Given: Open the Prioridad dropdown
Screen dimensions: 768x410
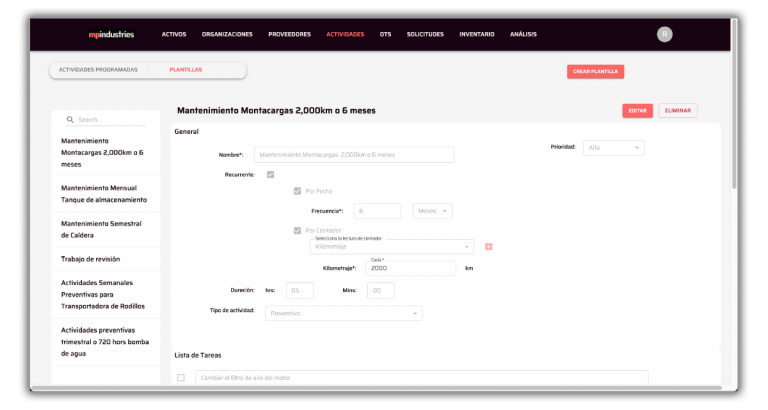Looking at the screenshot, I should coord(614,147).
